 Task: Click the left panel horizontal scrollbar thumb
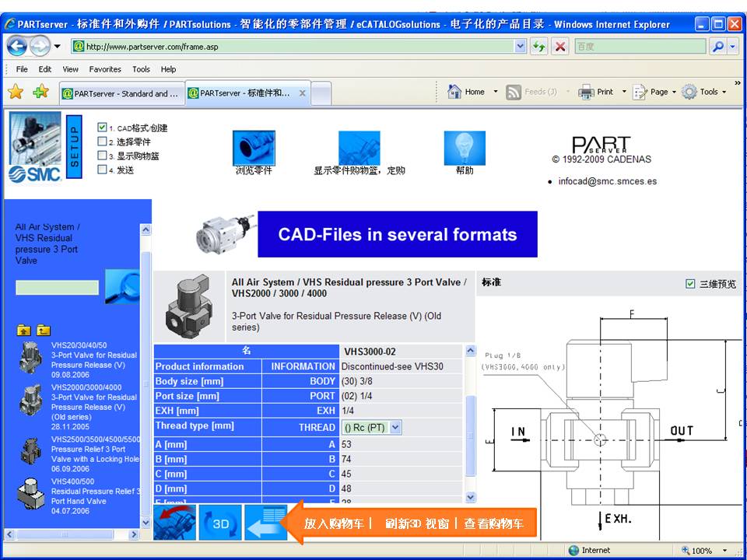[x=65, y=534]
